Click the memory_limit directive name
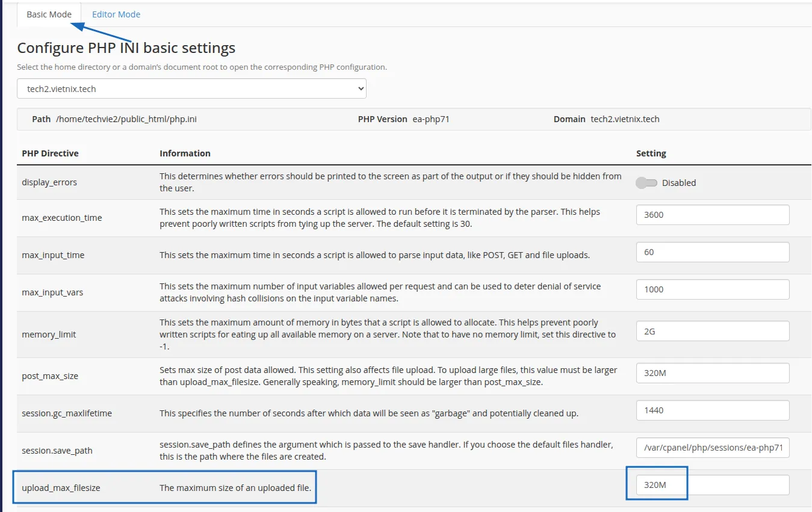This screenshot has height=512, width=812. tap(49, 335)
